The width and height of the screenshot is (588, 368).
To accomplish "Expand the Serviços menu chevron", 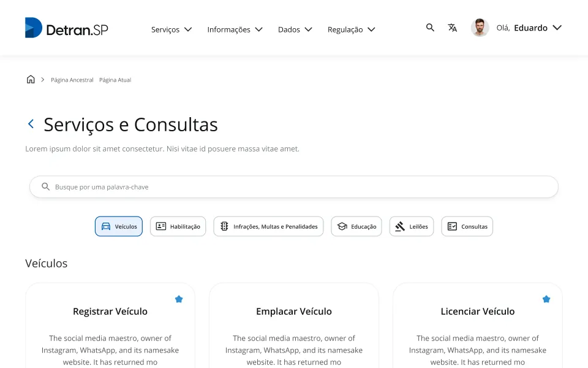I will pyautogui.click(x=188, y=29).
